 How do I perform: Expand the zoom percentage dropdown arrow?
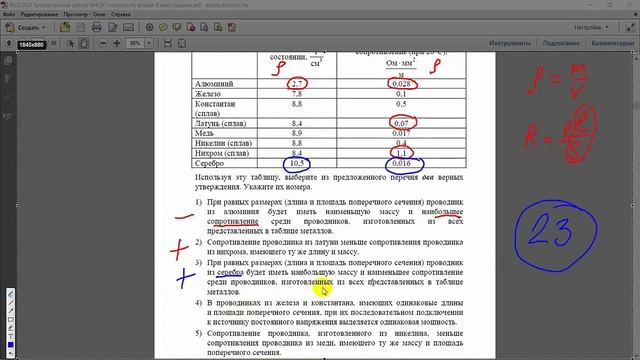coord(149,43)
